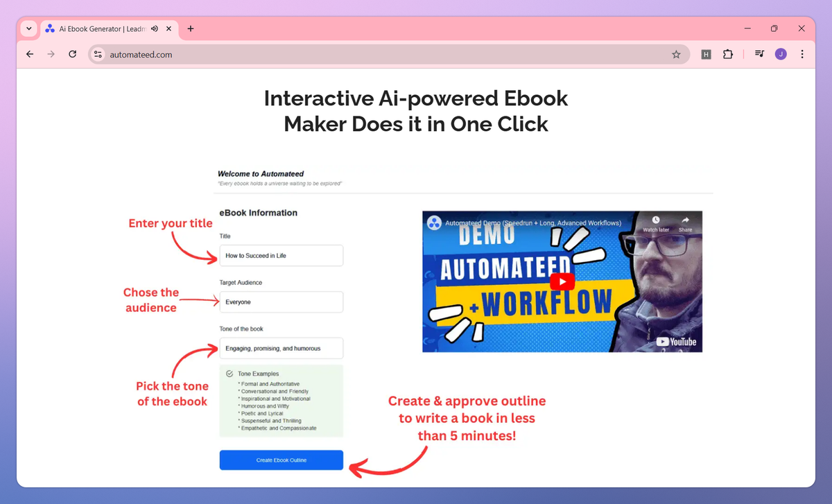Open the J profile account menu
Image resolution: width=832 pixels, height=504 pixels.
tap(781, 53)
